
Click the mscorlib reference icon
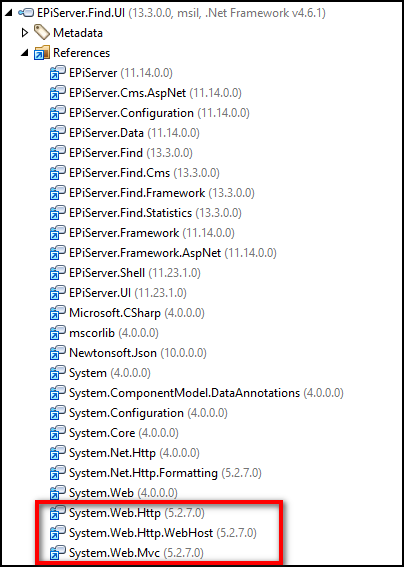coord(58,333)
